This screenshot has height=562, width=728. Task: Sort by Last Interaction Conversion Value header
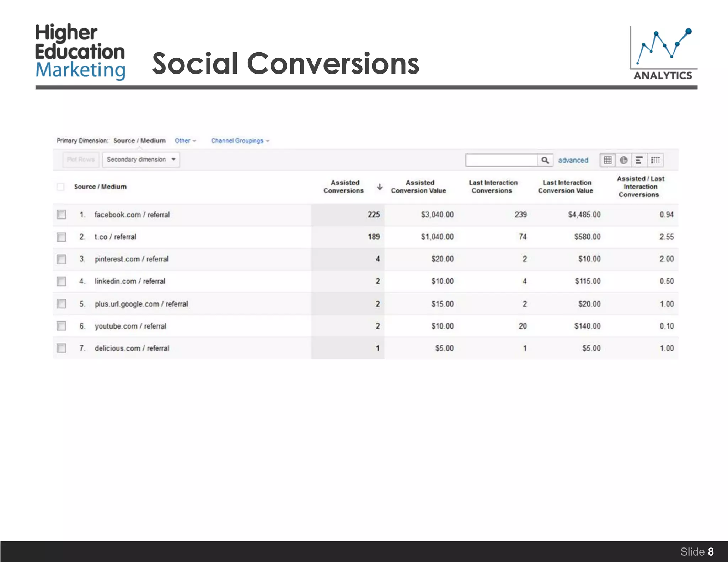566,187
